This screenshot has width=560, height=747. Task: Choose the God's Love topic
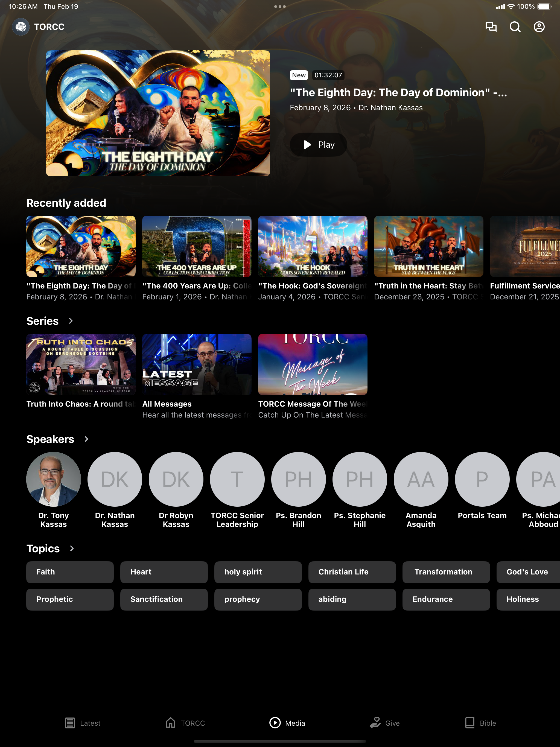pos(528,572)
